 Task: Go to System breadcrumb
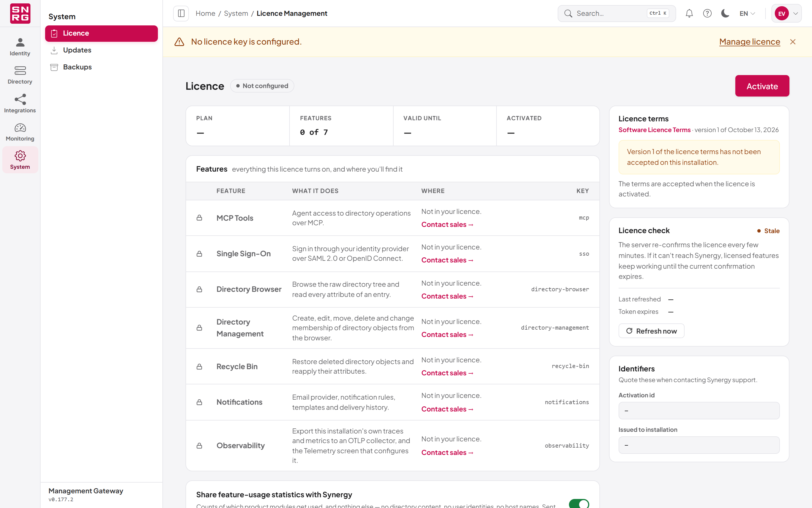(x=236, y=14)
